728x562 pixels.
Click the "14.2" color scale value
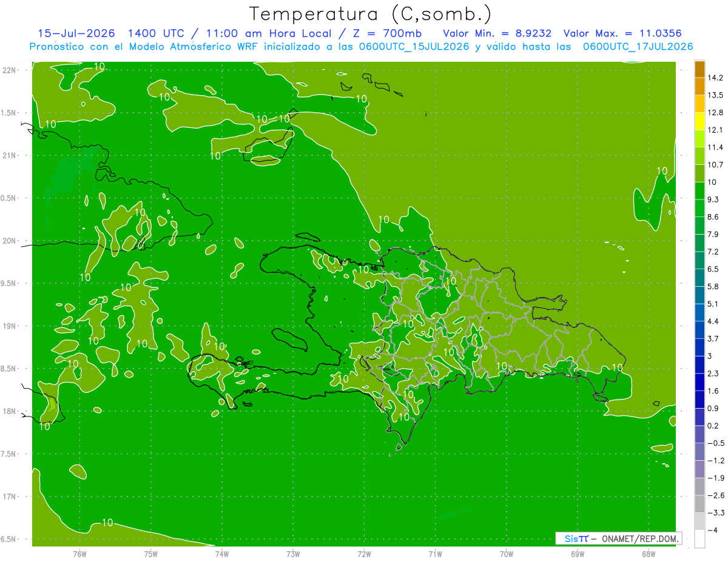pos(715,78)
